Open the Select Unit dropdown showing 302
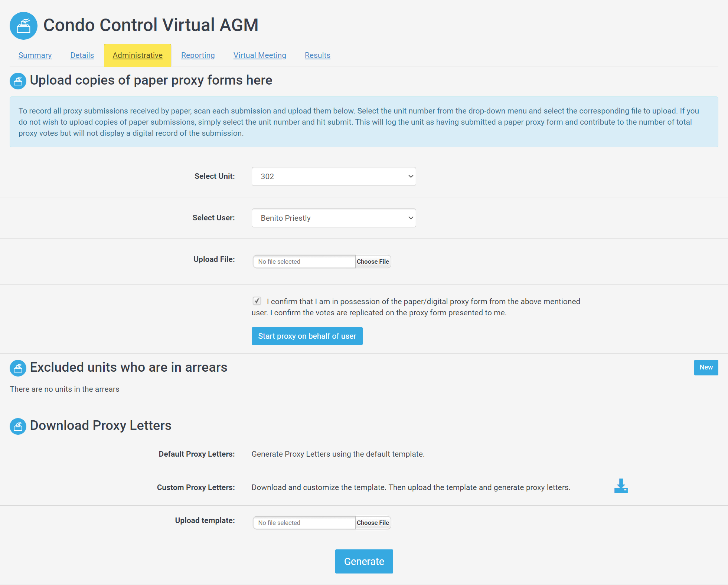The height and width of the screenshot is (585, 728). 334,177
